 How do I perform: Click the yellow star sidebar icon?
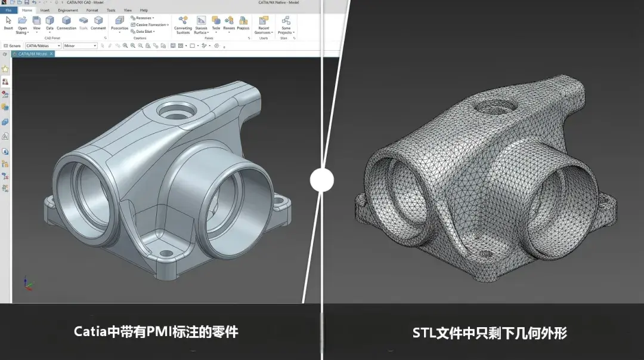coord(5,69)
